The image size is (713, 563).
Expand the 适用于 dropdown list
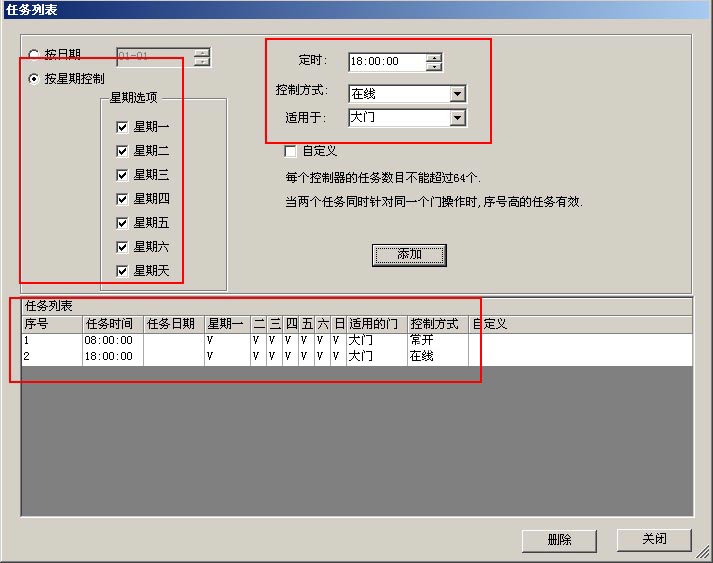(x=457, y=118)
